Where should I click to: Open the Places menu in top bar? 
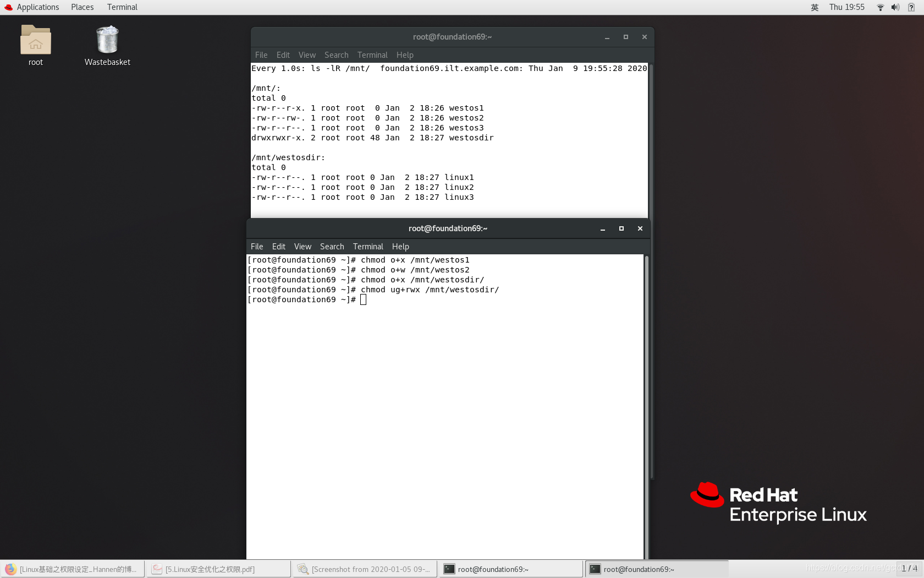[x=82, y=7]
